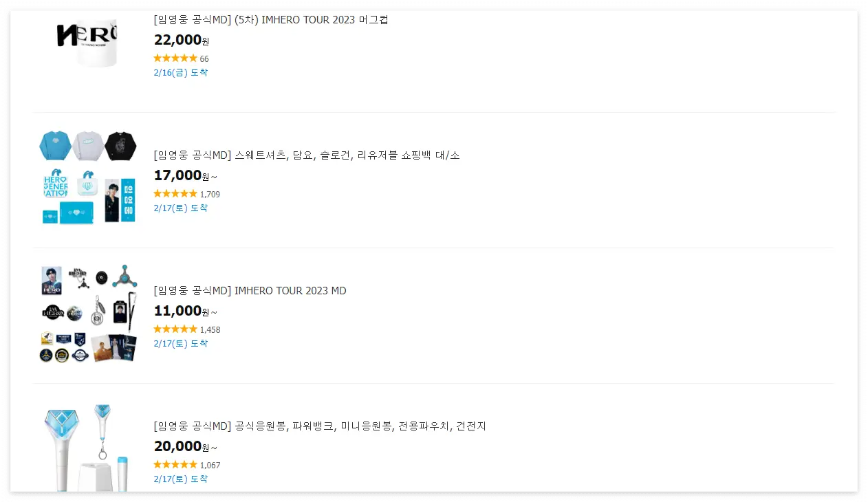The image size is (868, 502).
Task: Click the star rating beside 17,000원 sweatshirt item
Action: tap(175, 193)
